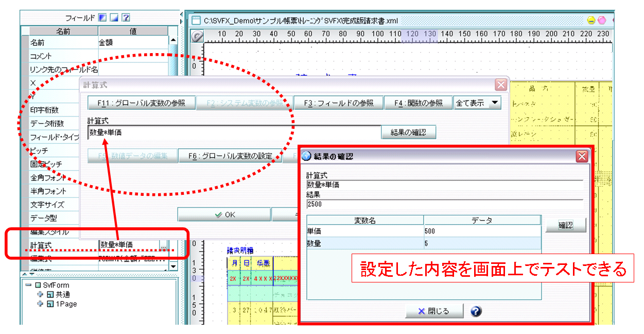The width and height of the screenshot is (644, 334).
Task: Click F6 グローバル変数の設定 button
Action: (230, 156)
